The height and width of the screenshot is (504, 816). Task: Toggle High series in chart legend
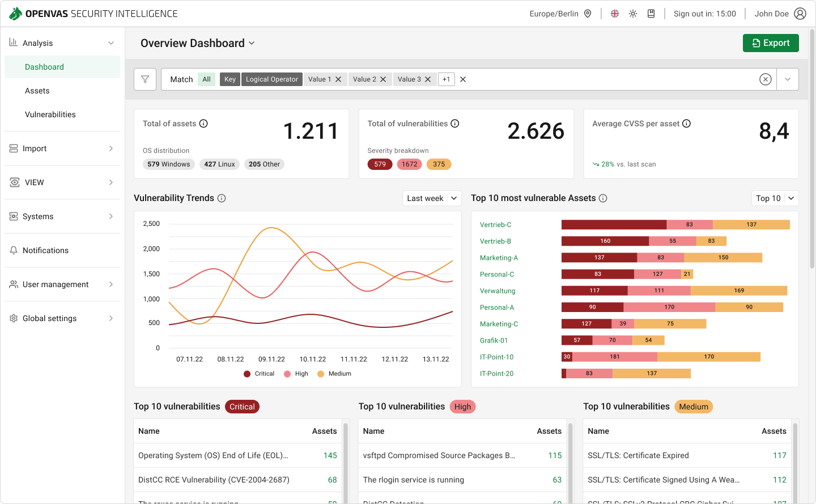[x=296, y=374]
